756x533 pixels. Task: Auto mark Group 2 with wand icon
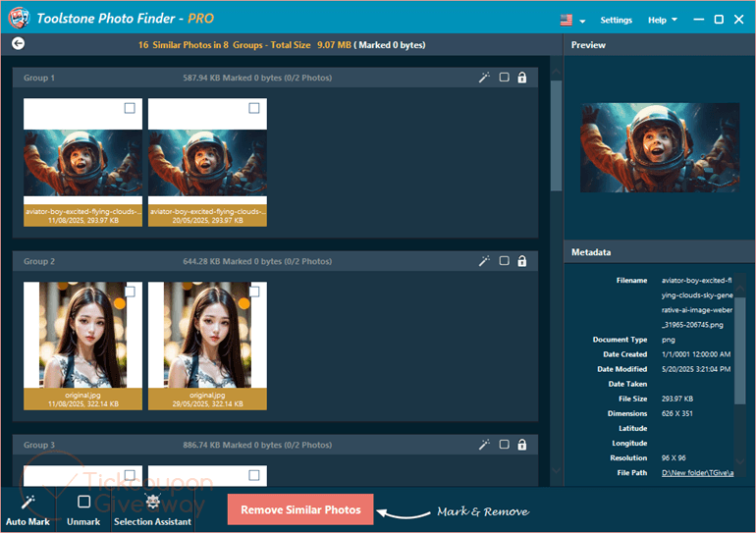[x=484, y=261]
